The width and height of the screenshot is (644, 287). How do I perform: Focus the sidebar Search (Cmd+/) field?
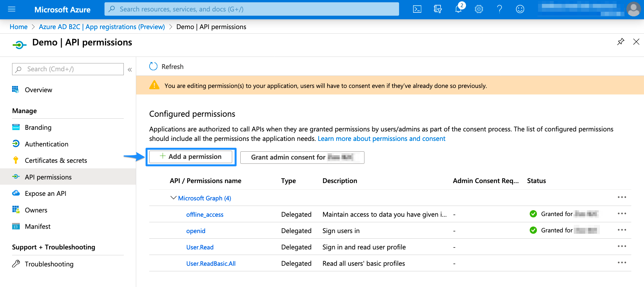(x=68, y=69)
